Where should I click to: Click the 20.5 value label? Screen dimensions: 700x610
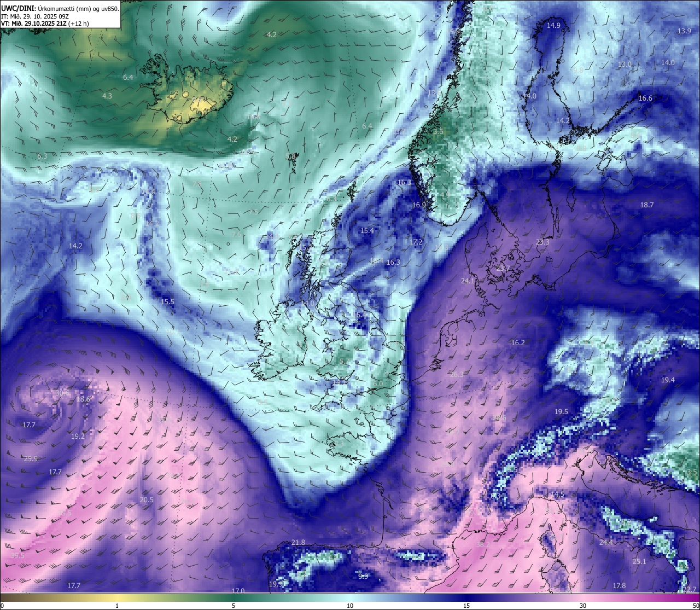[x=147, y=500]
